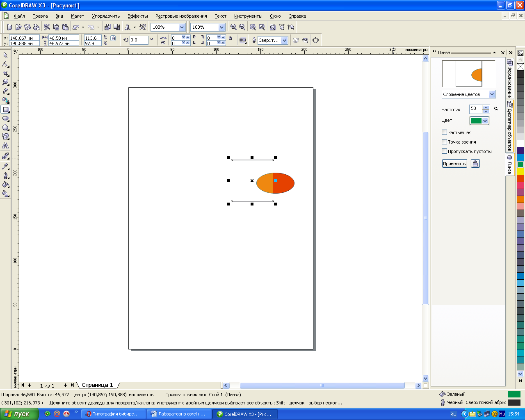Image resolution: width=525 pixels, height=420 pixels.
Task: Enable the Пропускать пустоты checkbox
Action: tap(444, 151)
